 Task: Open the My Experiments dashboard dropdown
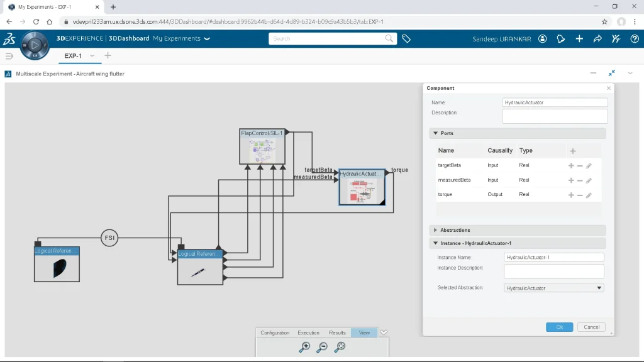point(207,39)
